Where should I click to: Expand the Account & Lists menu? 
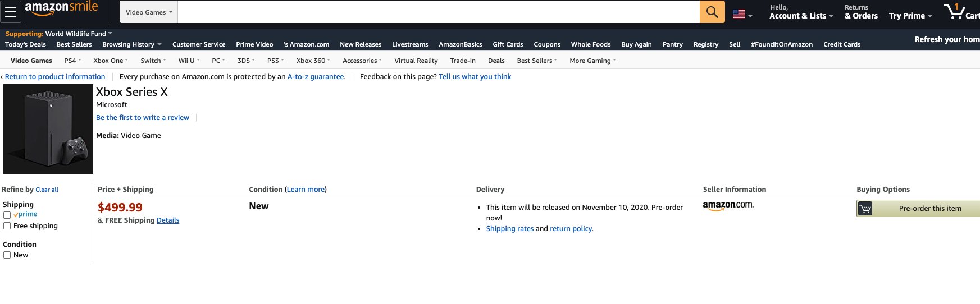(x=801, y=12)
